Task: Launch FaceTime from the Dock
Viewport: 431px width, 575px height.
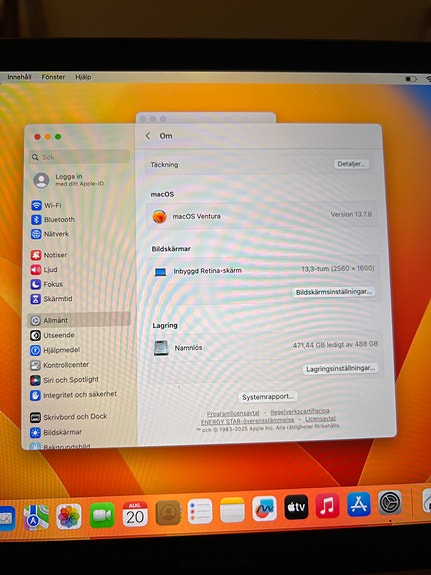Action: tap(102, 515)
